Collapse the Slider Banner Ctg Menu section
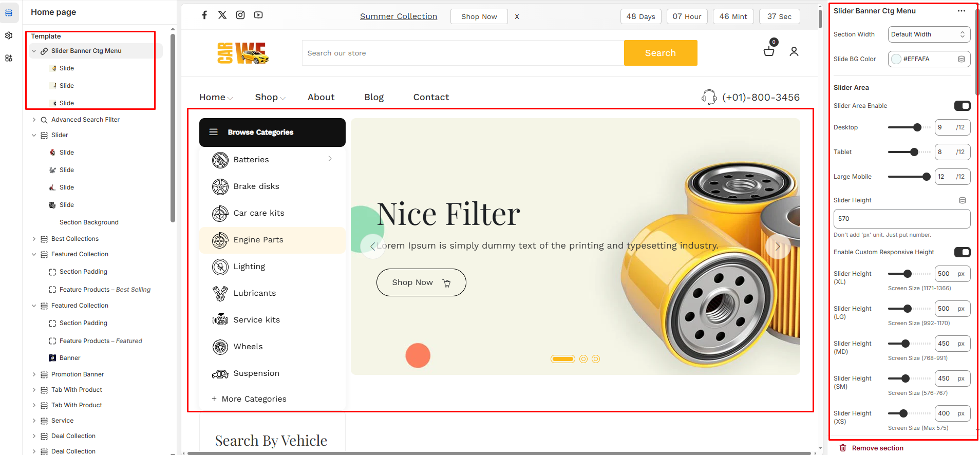 pos(34,51)
